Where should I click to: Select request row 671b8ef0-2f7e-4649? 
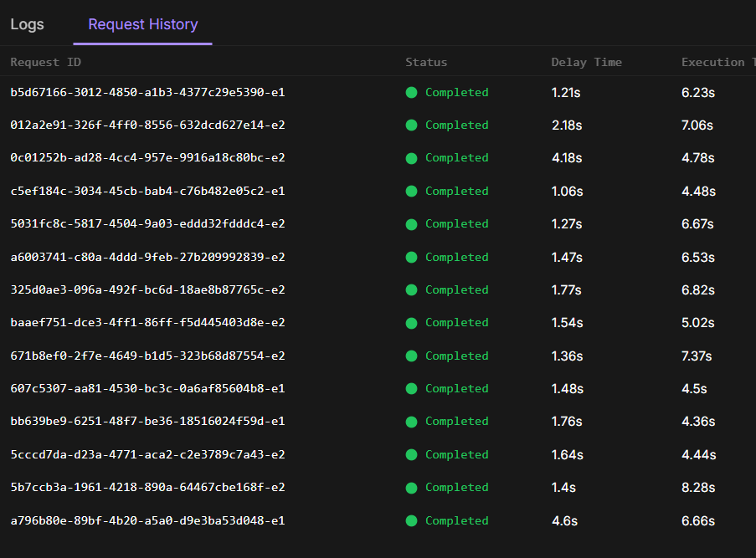tap(147, 356)
